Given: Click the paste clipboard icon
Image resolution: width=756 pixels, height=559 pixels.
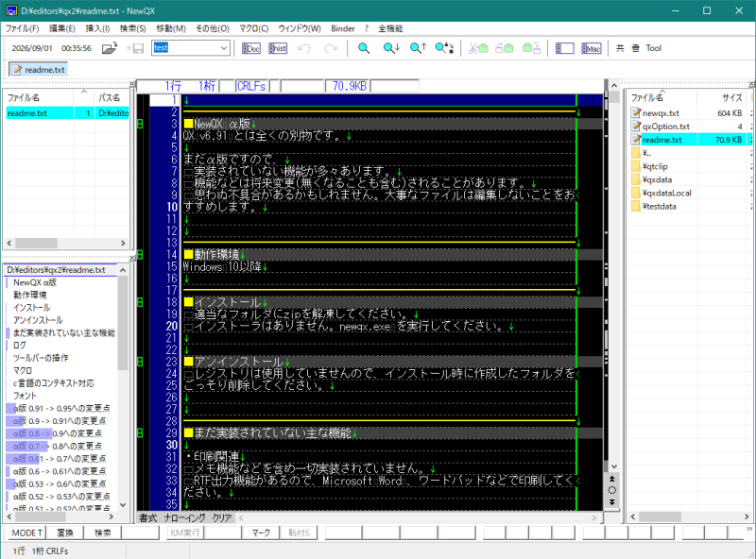Looking at the screenshot, I should 531,48.
